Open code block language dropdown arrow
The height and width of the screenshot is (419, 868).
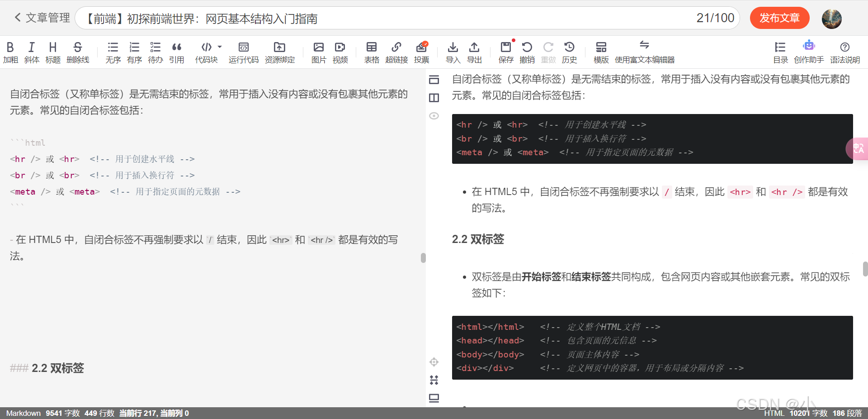pos(220,47)
